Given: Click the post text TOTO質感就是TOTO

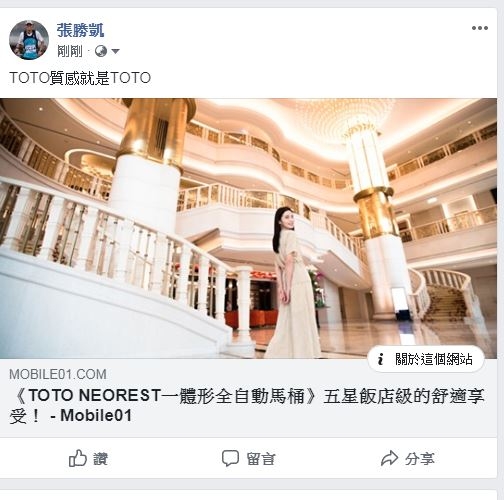Looking at the screenshot, I should click(x=80, y=78).
